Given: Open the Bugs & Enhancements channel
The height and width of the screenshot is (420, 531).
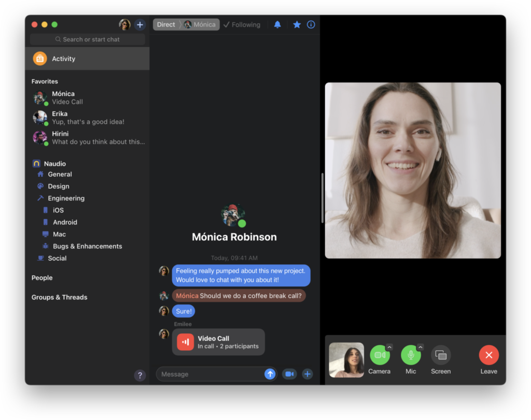Looking at the screenshot, I should click(87, 246).
